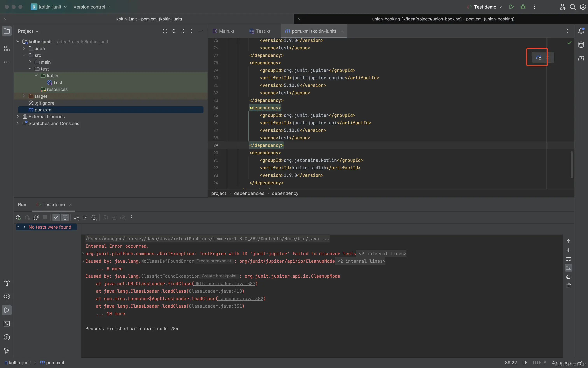
Task: Print the console output
Action: [x=569, y=277]
